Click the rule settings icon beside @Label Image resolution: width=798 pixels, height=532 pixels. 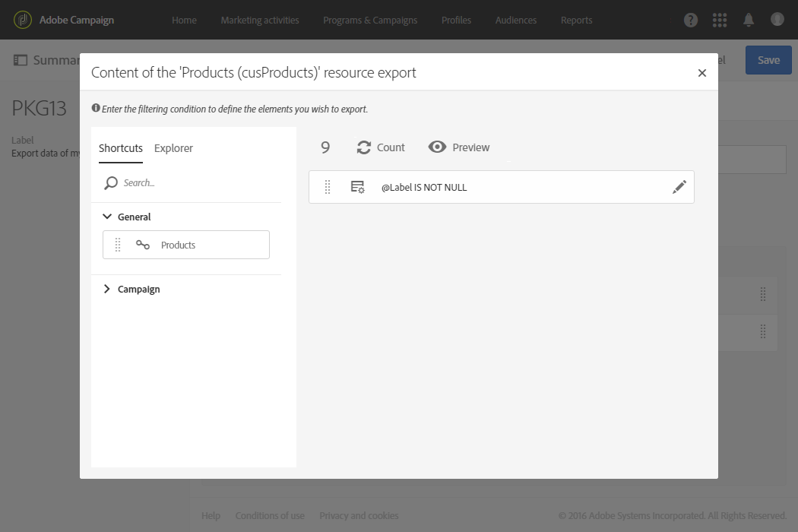(x=357, y=187)
